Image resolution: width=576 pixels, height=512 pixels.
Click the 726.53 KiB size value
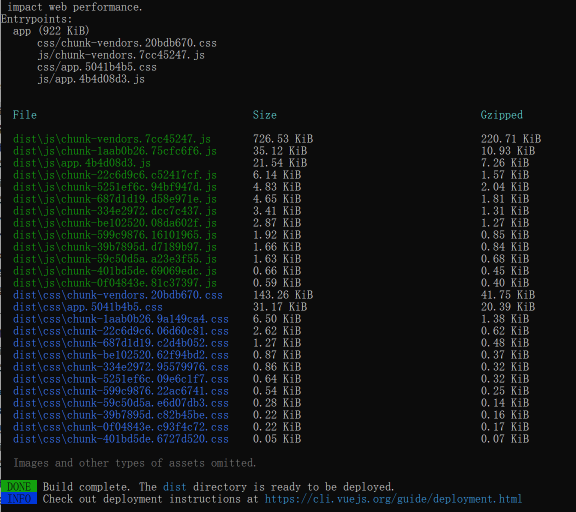[283, 139]
